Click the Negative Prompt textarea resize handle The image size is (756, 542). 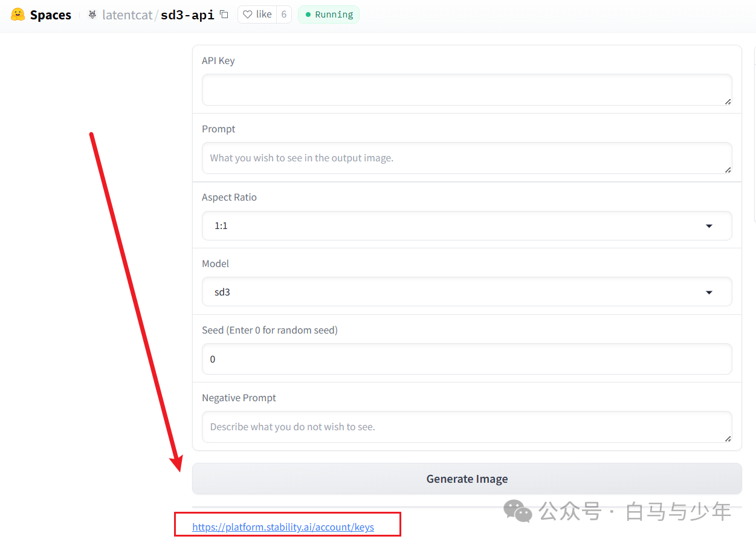pyautogui.click(x=728, y=439)
